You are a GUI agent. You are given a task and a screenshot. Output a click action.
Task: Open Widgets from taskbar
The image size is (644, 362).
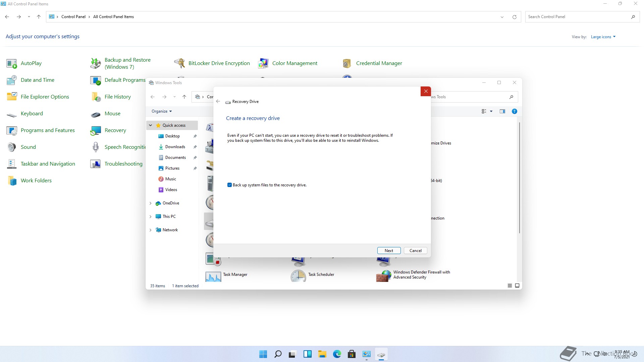307,354
